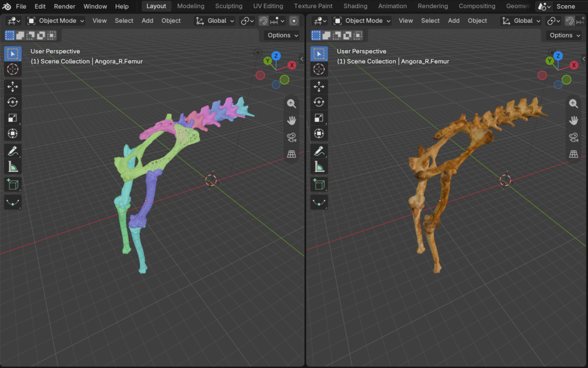This screenshot has width=588, height=368.
Task: Open the File menu
Action: [21, 6]
